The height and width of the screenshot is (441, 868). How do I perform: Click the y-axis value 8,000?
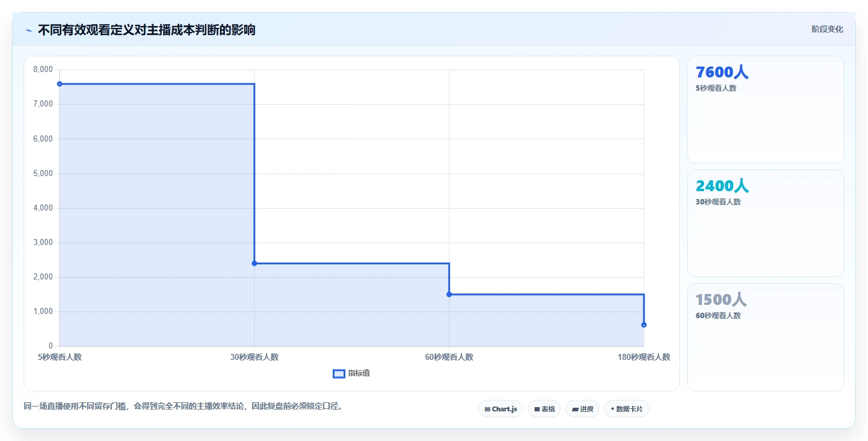pos(44,70)
